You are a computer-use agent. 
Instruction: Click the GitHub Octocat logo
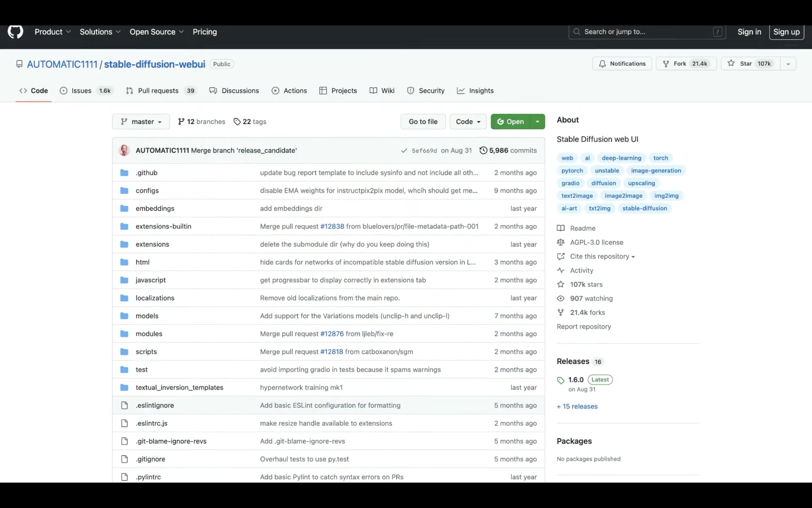(x=16, y=32)
